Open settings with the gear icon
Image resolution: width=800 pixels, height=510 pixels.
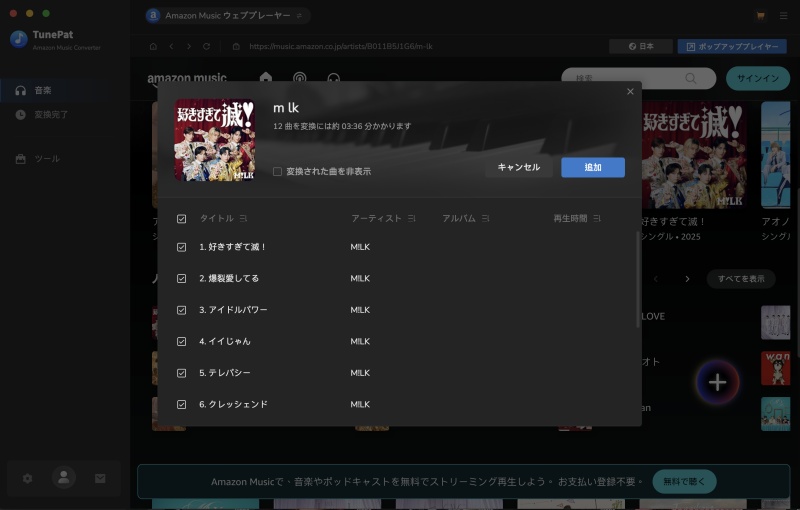pos(28,478)
